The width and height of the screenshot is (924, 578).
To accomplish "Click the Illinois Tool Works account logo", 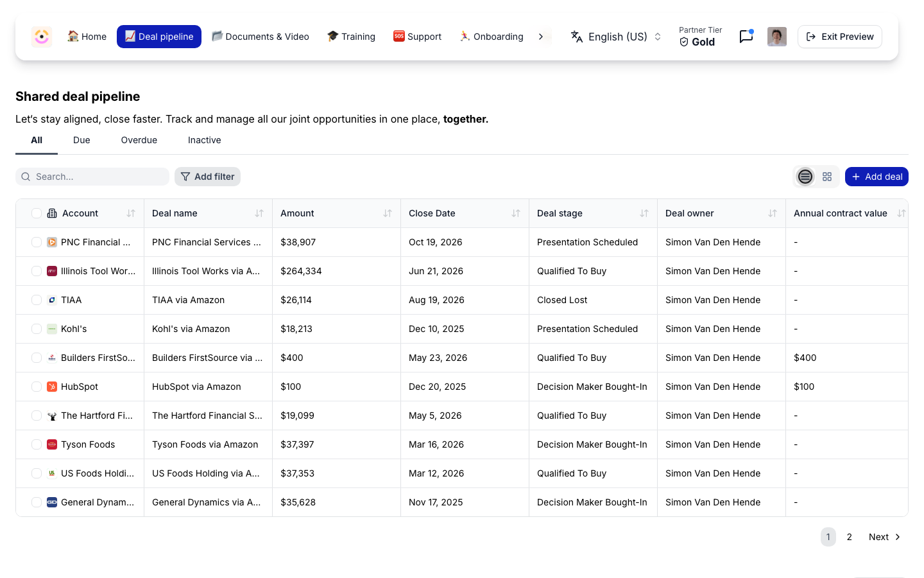I will 52,271.
